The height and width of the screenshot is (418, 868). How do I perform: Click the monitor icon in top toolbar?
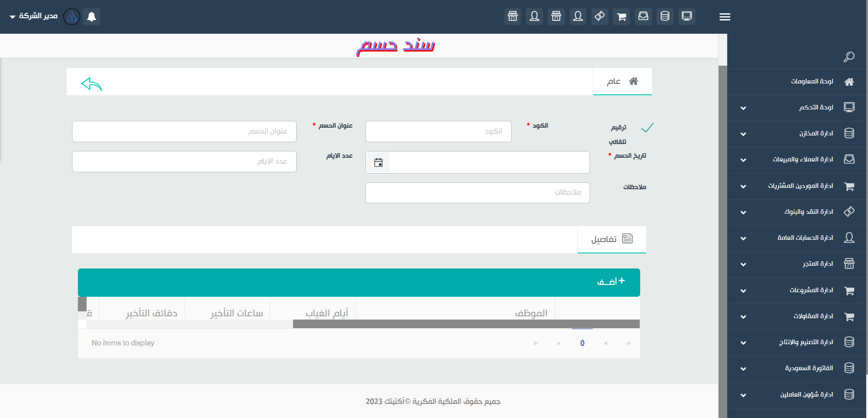pyautogui.click(x=687, y=16)
